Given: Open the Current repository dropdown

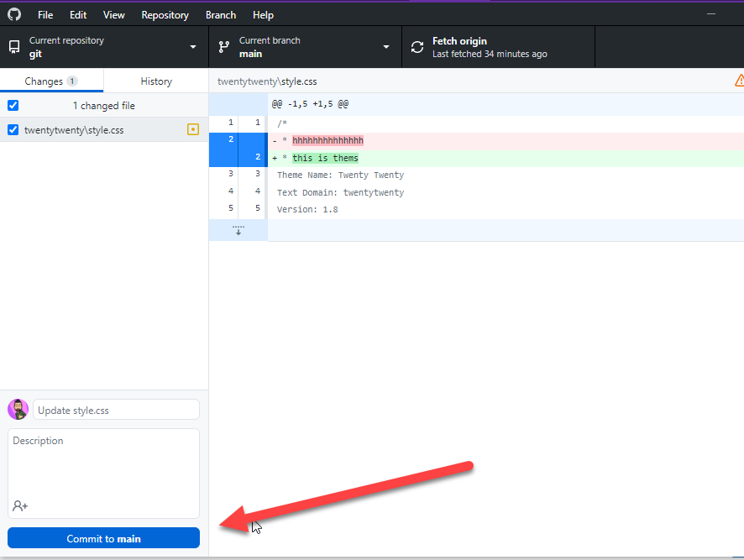Looking at the screenshot, I should point(104,47).
